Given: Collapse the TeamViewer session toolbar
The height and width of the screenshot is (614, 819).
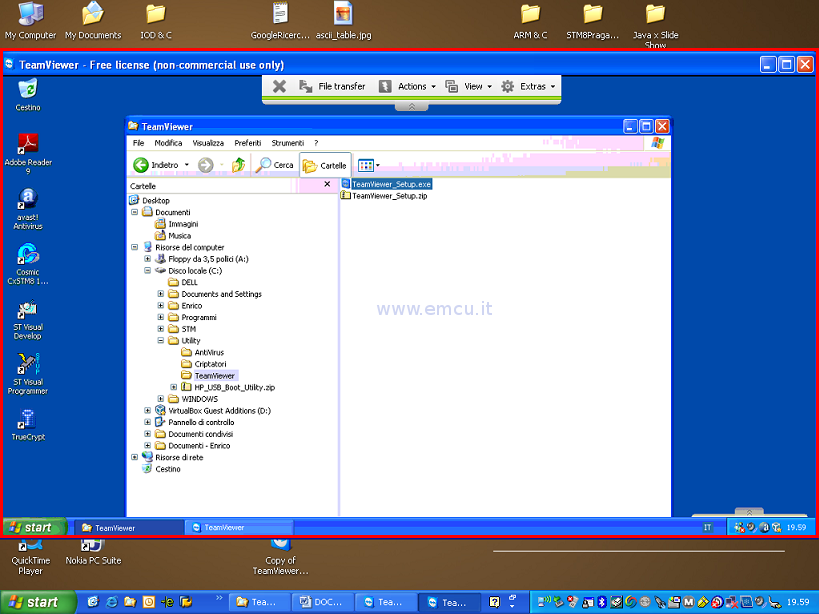Looking at the screenshot, I should point(412,107).
